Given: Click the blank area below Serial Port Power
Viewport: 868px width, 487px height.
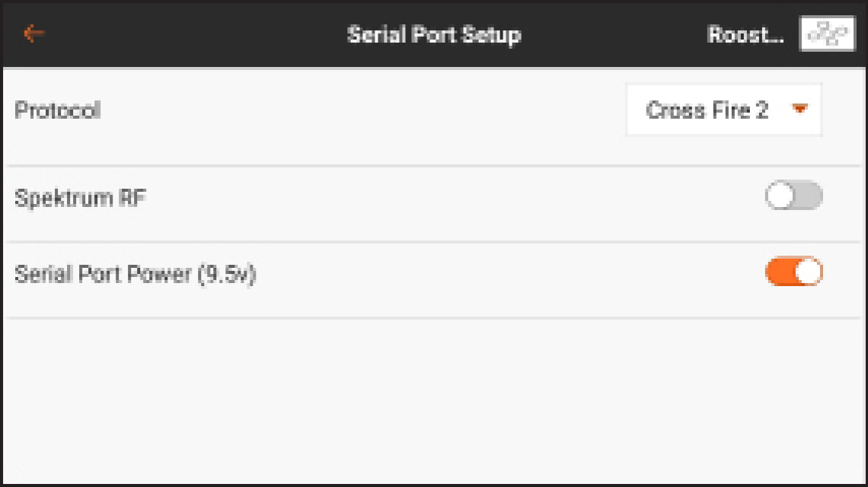Looking at the screenshot, I should 434,396.
